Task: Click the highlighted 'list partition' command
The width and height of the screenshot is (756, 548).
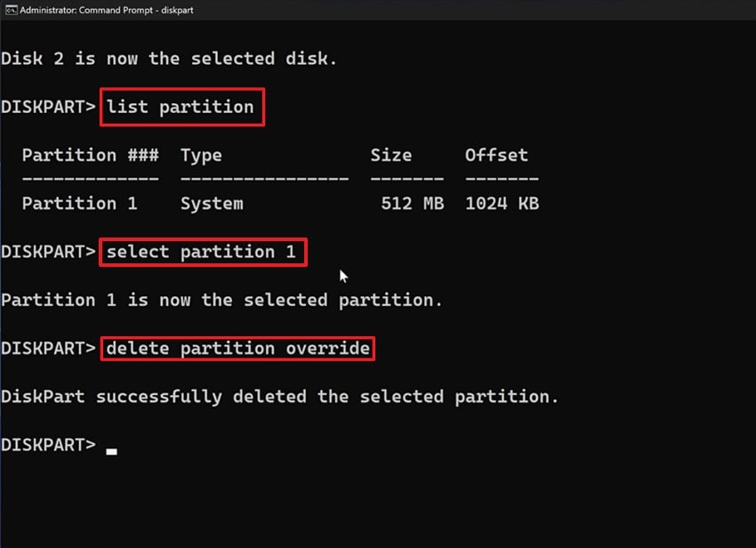Action: tap(181, 106)
